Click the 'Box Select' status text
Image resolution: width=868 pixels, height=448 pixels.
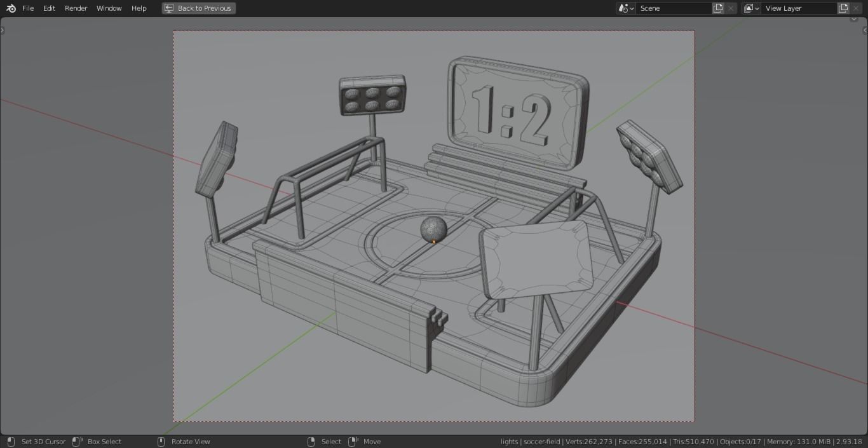(x=104, y=442)
